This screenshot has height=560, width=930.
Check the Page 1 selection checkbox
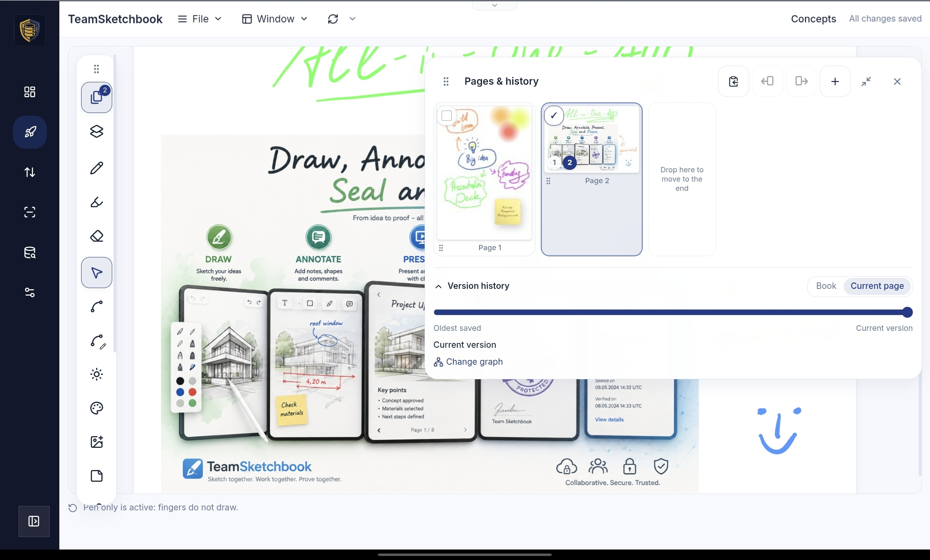tap(446, 116)
